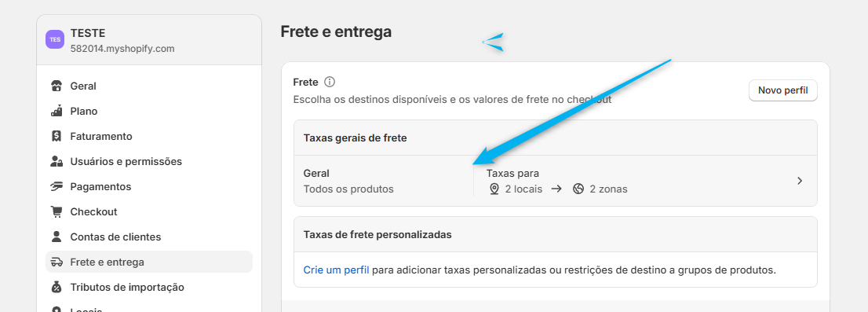Click the Contas de clientes person icon
Viewport: 868px width, 312px height.
(57, 237)
